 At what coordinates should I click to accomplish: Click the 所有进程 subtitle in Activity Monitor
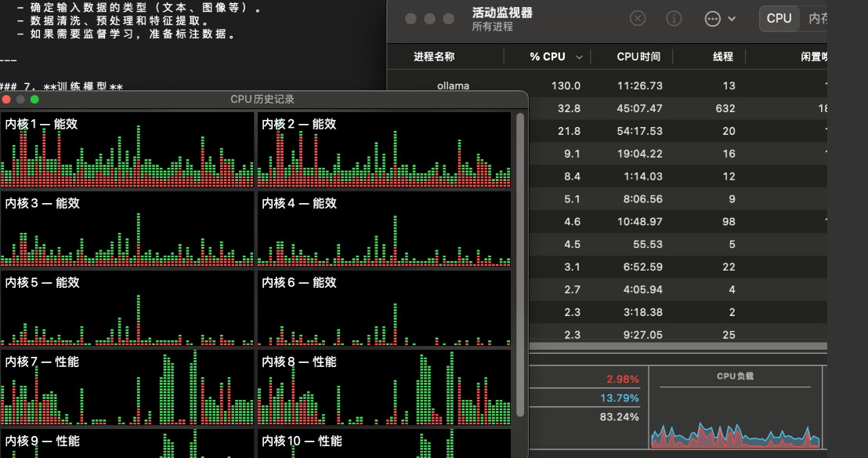[492, 27]
